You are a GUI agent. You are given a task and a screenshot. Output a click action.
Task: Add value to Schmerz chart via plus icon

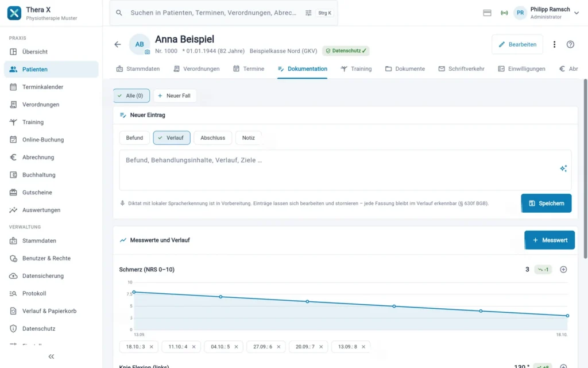[x=563, y=270]
